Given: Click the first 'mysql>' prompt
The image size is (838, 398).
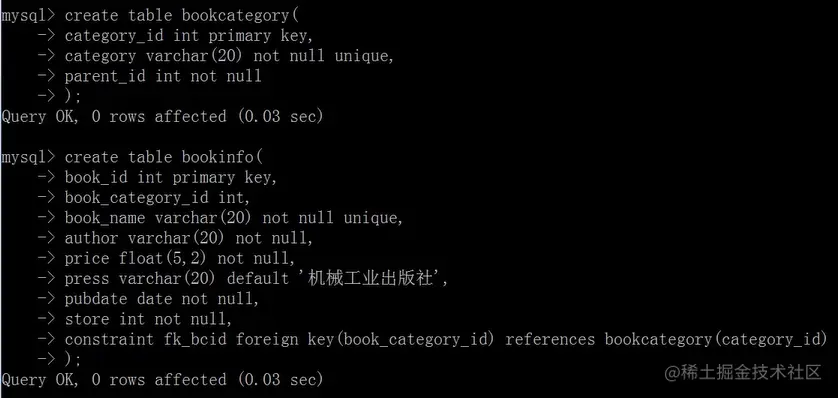Looking at the screenshot, I should click(x=28, y=15).
